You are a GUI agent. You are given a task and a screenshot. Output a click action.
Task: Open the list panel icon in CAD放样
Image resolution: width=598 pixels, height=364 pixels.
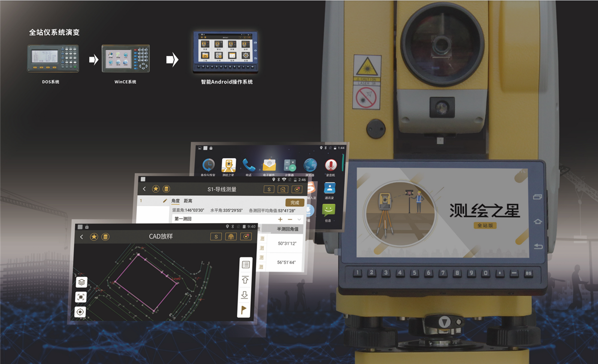coord(245,265)
